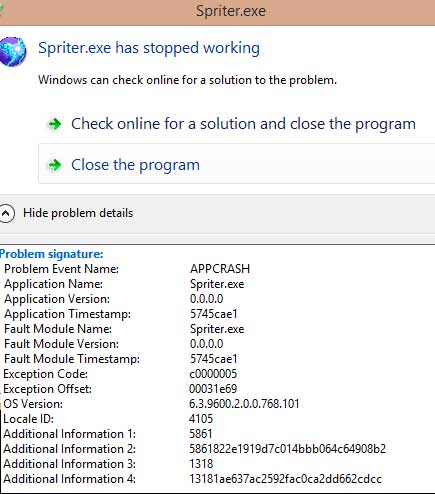Screen dimensions: 435x494
Task: Click the Problem signature heading
Action: click(52, 254)
